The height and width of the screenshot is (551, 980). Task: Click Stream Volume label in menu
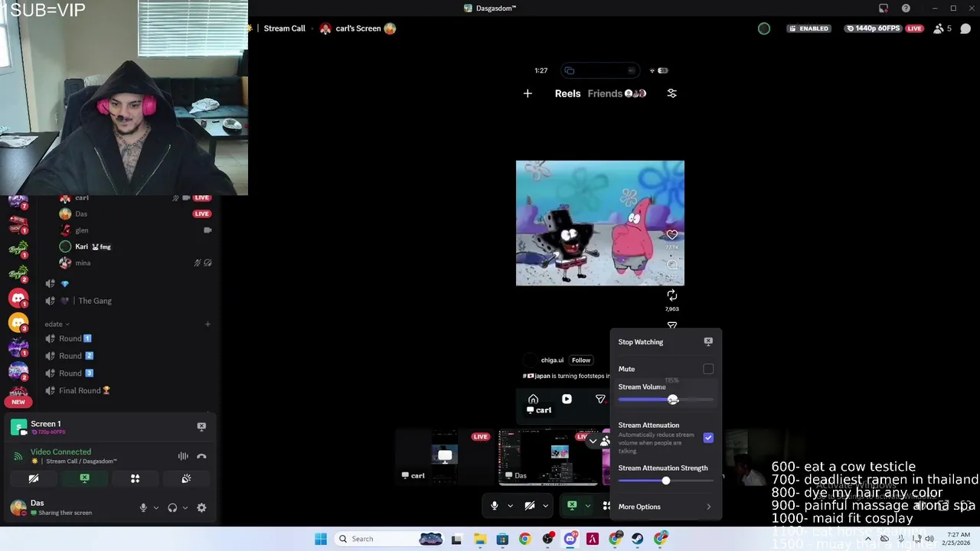(642, 387)
